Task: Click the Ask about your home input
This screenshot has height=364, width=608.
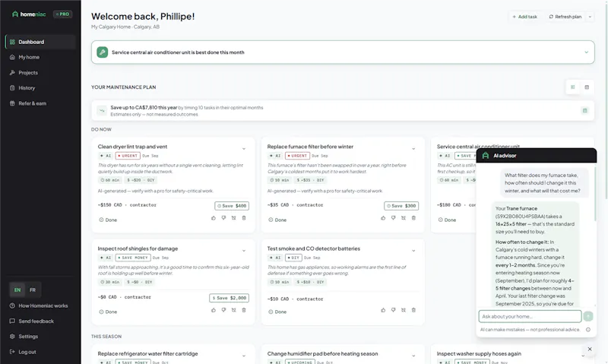Action: (x=530, y=316)
